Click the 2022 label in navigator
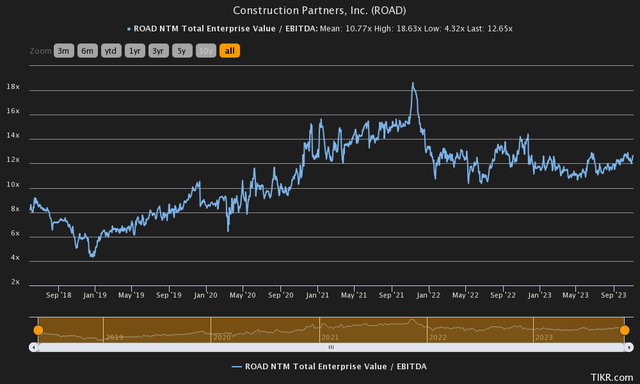This screenshot has width=640, height=384. pos(438,337)
